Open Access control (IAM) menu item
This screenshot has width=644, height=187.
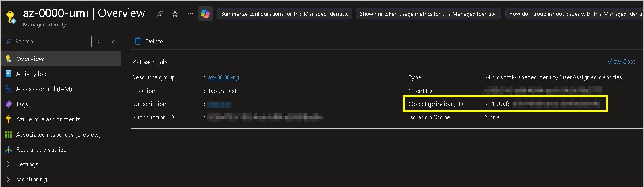point(44,89)
